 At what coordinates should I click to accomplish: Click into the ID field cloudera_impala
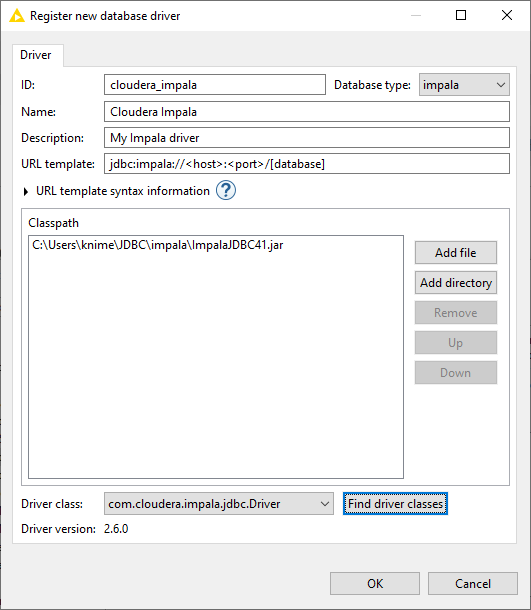click(215, 85)
